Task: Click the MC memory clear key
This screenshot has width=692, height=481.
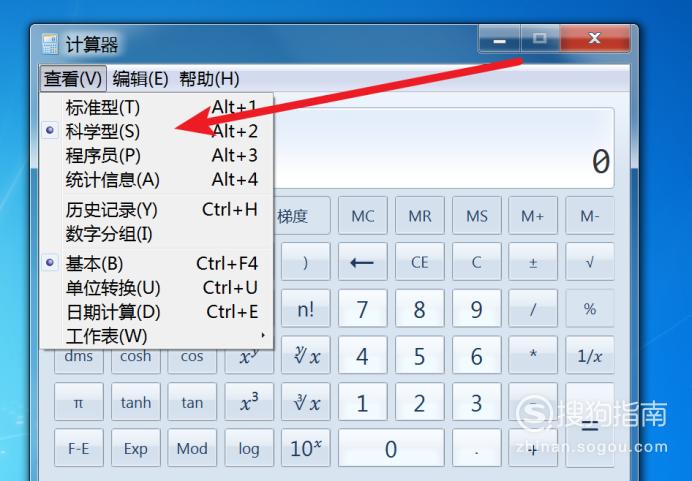Action: [363, 216]
